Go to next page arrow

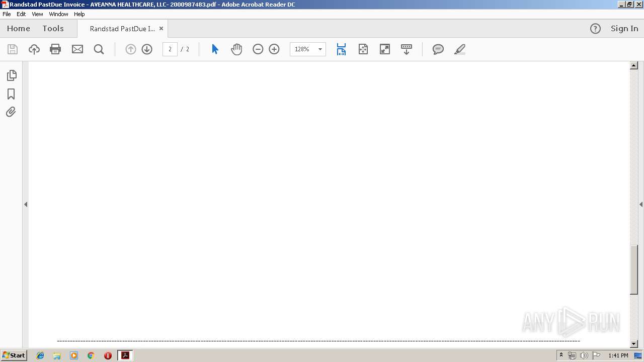[147, 49]
